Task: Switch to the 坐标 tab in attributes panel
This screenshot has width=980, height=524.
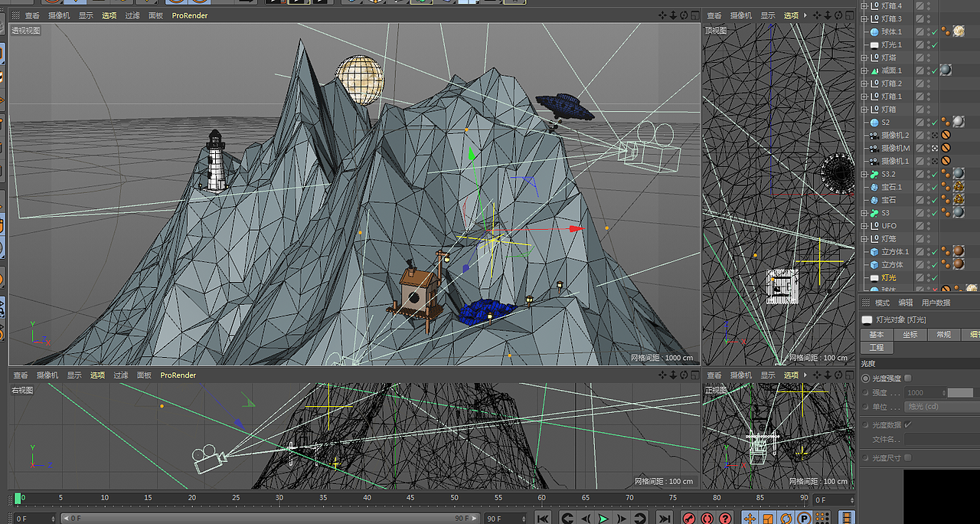Action: click(910, 334)
